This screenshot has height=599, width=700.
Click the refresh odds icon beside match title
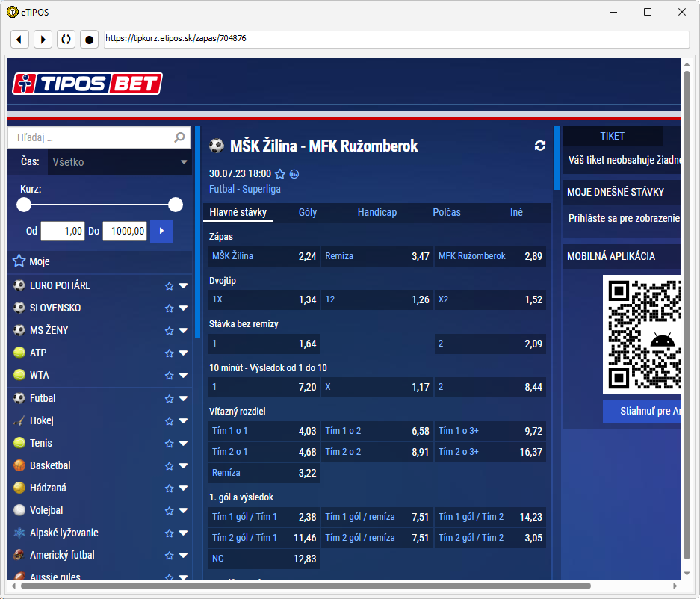pos(540,146)
